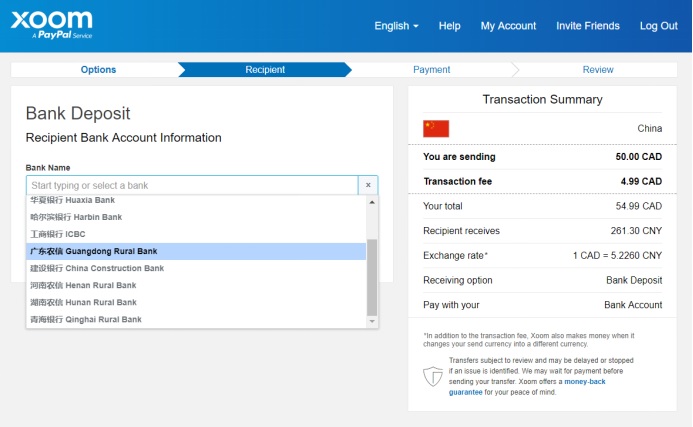Click the bank list scroll-up arrow
The image size is (693, 427).
point(372,202)
